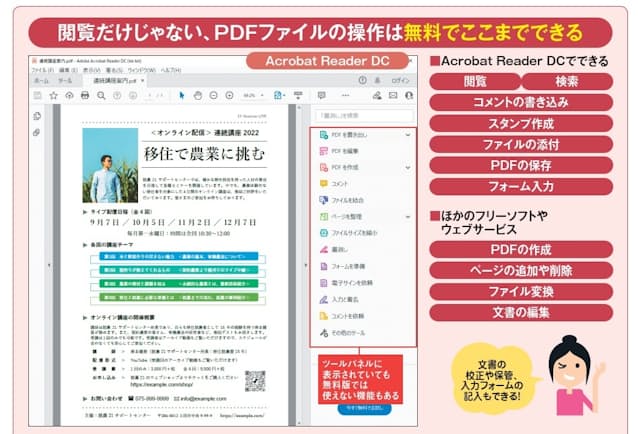Click the zoom in plus icon
Screen dimensions: 638x434
pyautogui.click(x=229, y=95)
